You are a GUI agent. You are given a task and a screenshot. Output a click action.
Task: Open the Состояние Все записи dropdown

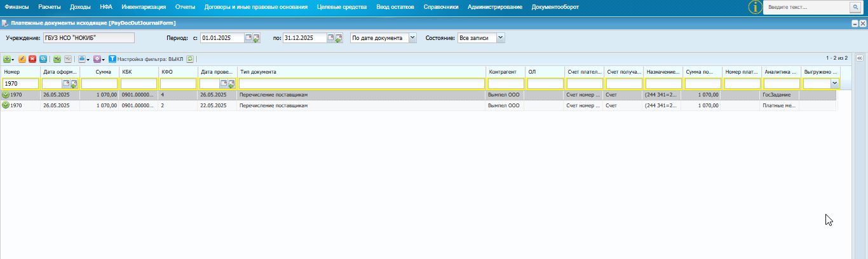click(x=500, y=38)
